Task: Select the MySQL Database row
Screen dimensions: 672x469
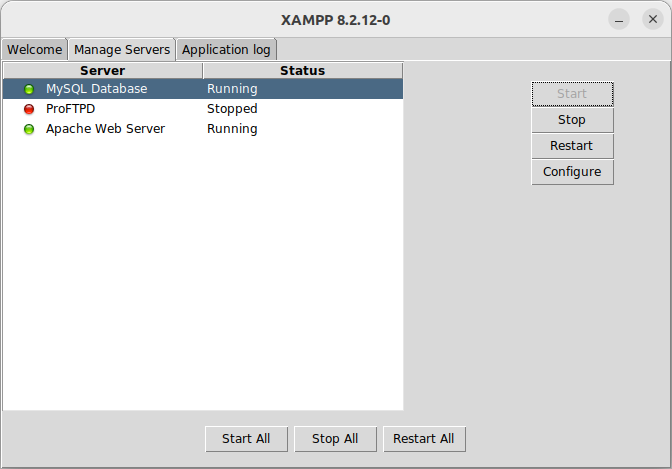Action: (203, 89)
